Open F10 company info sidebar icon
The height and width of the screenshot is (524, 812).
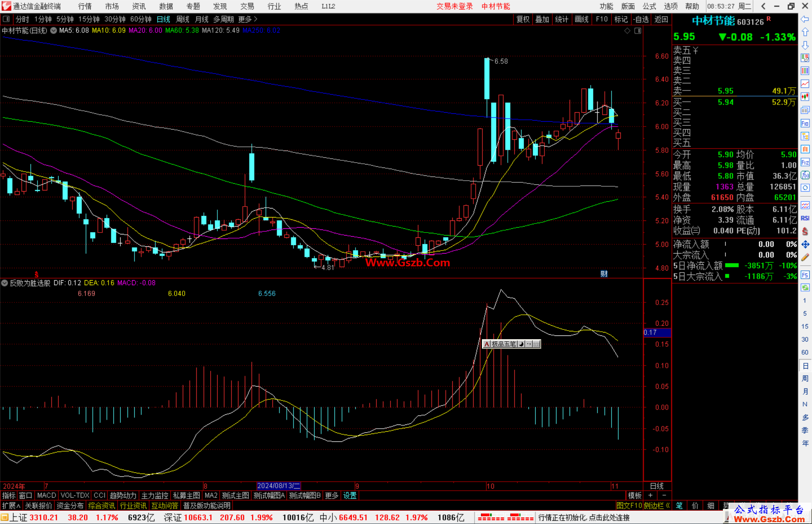pyautogui.click(x=805, y=123)
